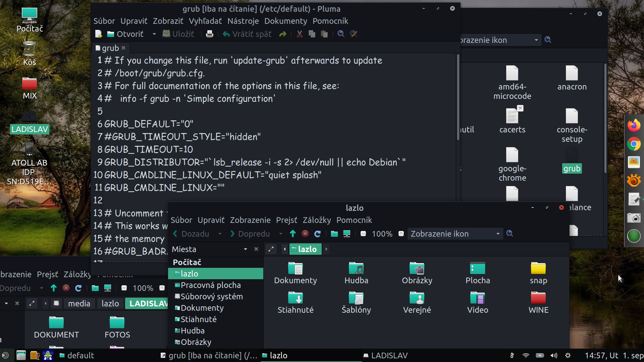
Task: Click the print icon in Pluma toolbar
Action: (210, 34)
